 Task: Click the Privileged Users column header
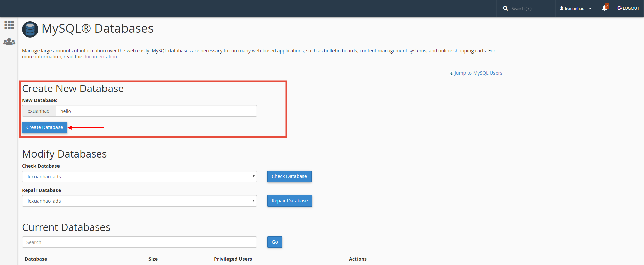pyautogui.click(x=233, y=259)
